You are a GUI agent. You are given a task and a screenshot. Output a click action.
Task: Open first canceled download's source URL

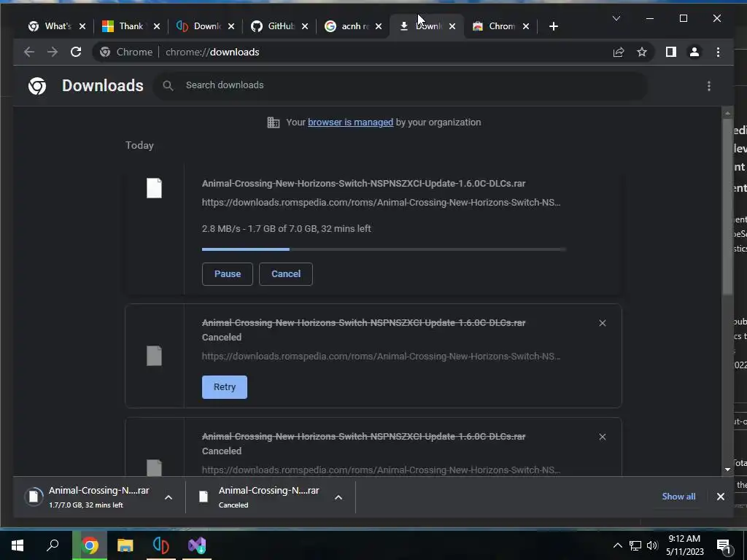click(x=381, y=356)
